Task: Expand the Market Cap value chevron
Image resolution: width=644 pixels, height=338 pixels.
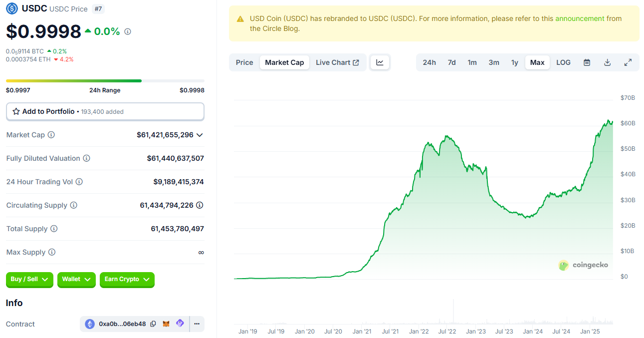Action: point(200,135)
